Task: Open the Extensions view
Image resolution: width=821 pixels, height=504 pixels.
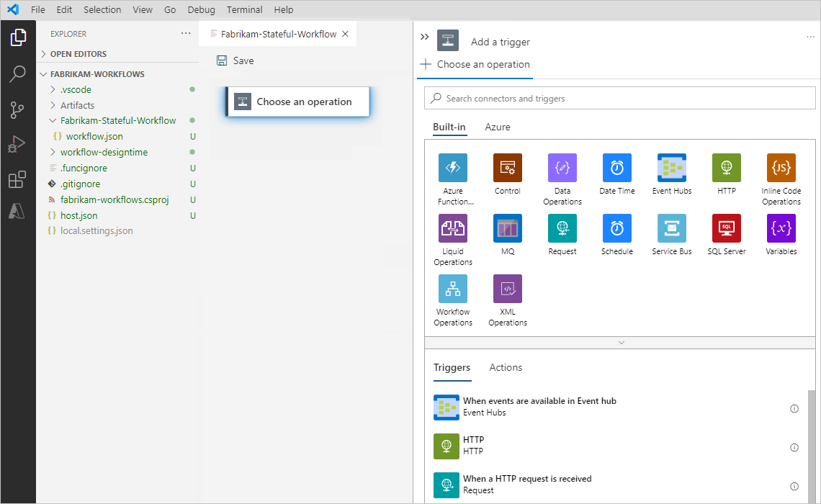Action: [x=17, y=179]
